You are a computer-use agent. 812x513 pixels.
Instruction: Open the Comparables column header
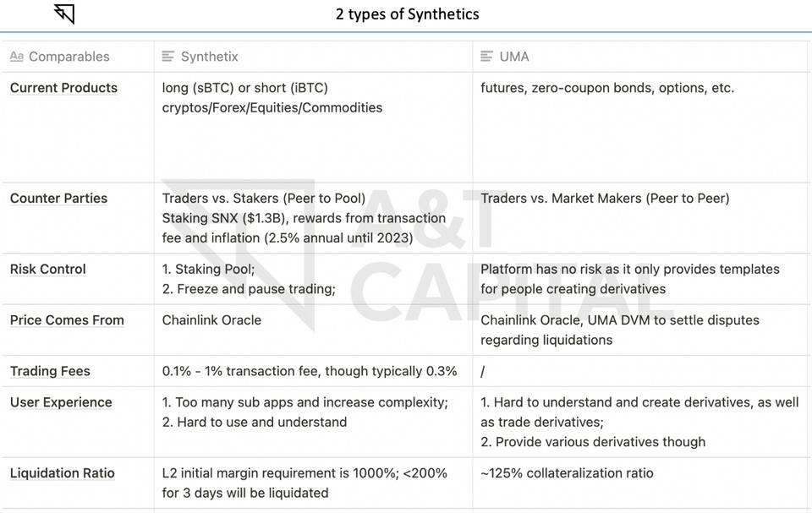point(69,57)
